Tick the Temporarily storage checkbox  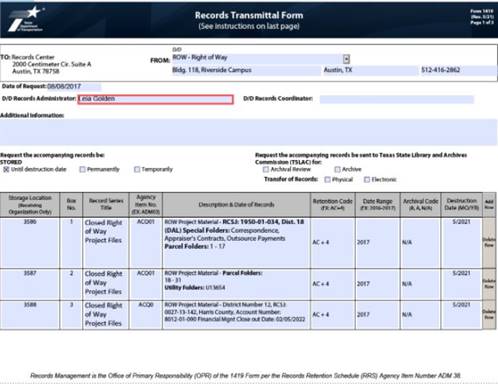coord(137,169)
